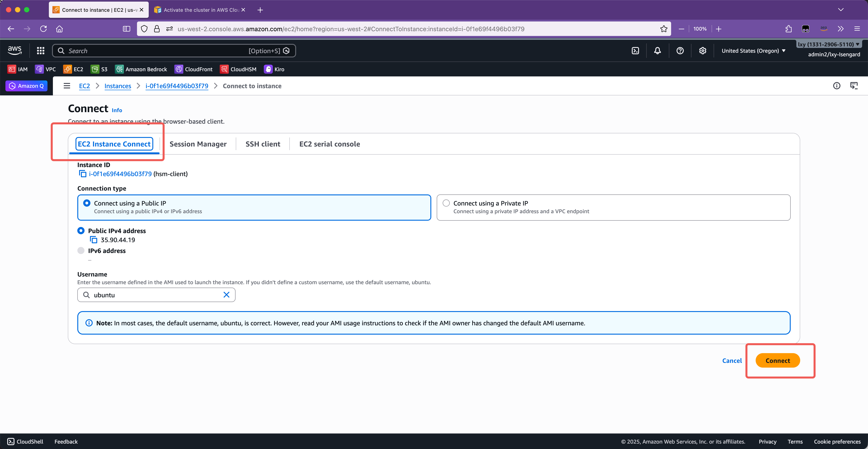868x449 pixels.
Task: Open the account dropdown lxy menu
Action: [x=828, y=45]
